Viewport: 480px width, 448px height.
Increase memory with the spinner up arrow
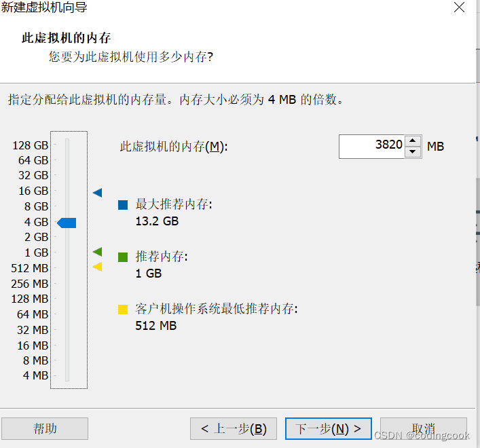[x=412, y=141]
